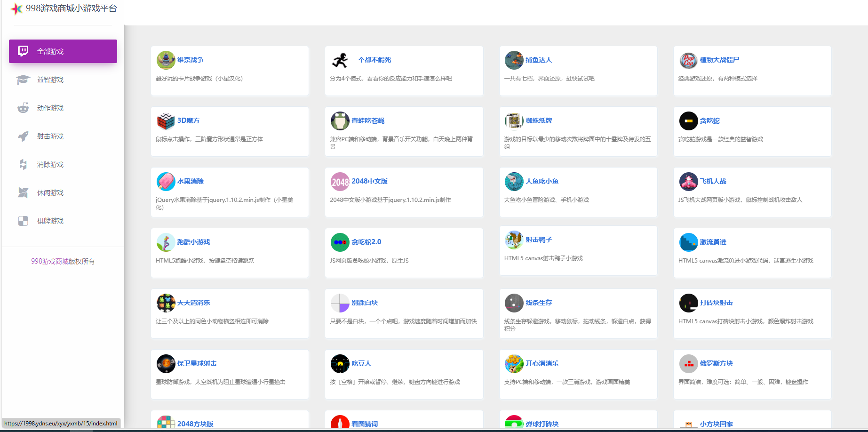
Task: Click the 998 platform logo star icon
Action: (x=17, y=8)
